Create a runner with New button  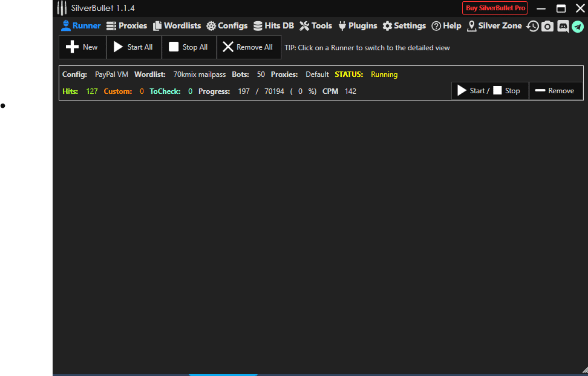point(82,47)
